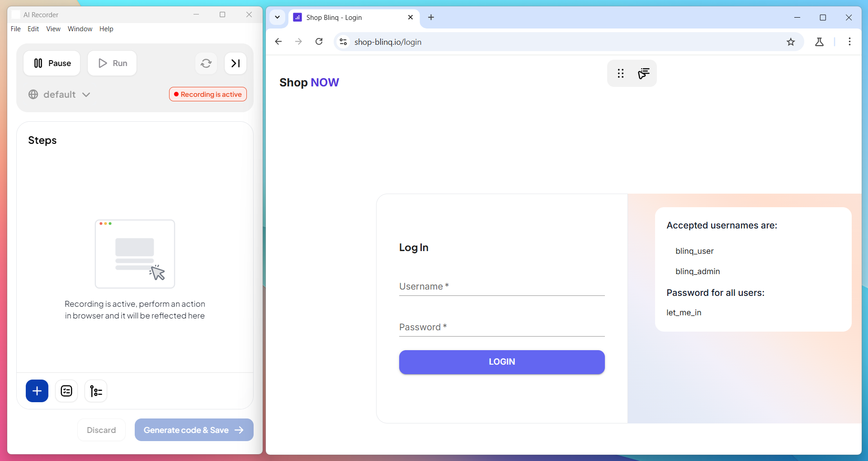
Task: Open the Chrome tab search dropdown
Action: tap(278, 17)
